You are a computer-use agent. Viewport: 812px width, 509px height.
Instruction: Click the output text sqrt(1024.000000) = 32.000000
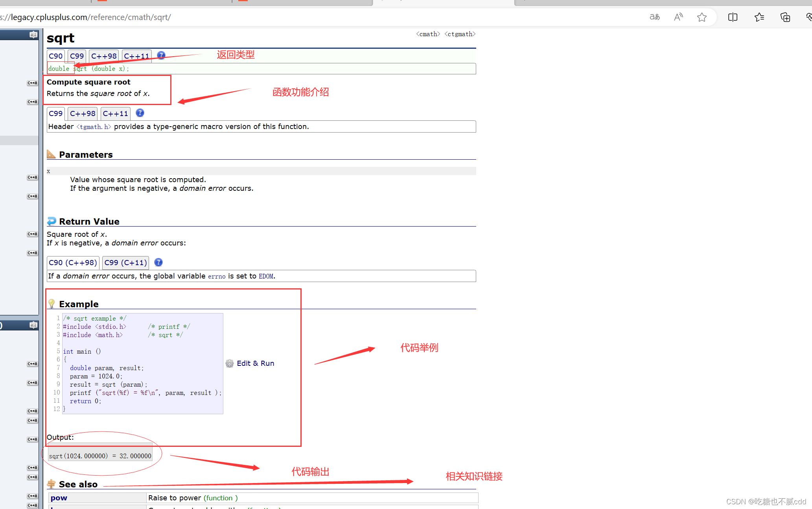point(100,456)
